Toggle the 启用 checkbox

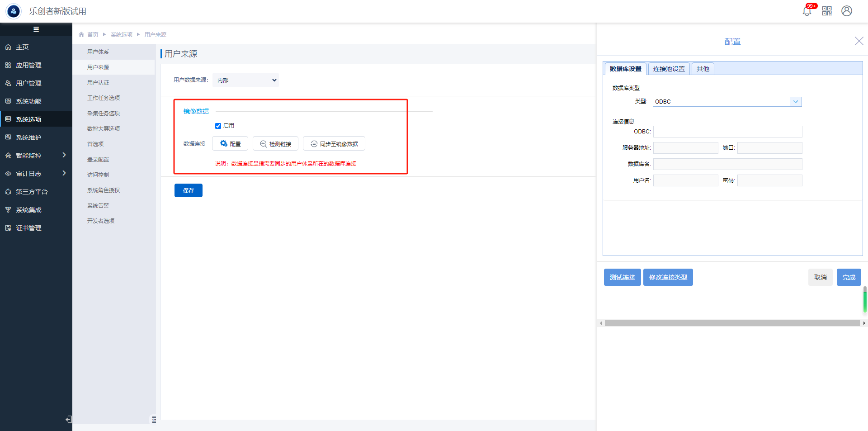click(218, 126)
